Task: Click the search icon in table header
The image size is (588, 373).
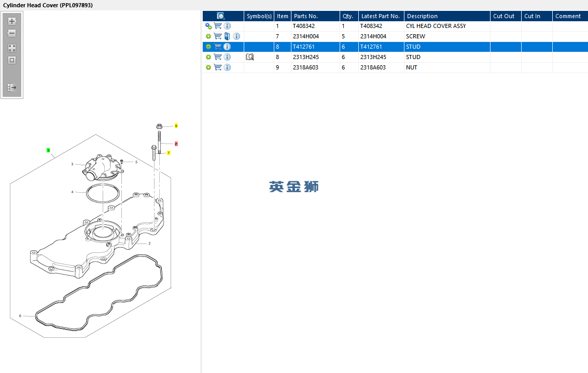Action: click(221, 16)
